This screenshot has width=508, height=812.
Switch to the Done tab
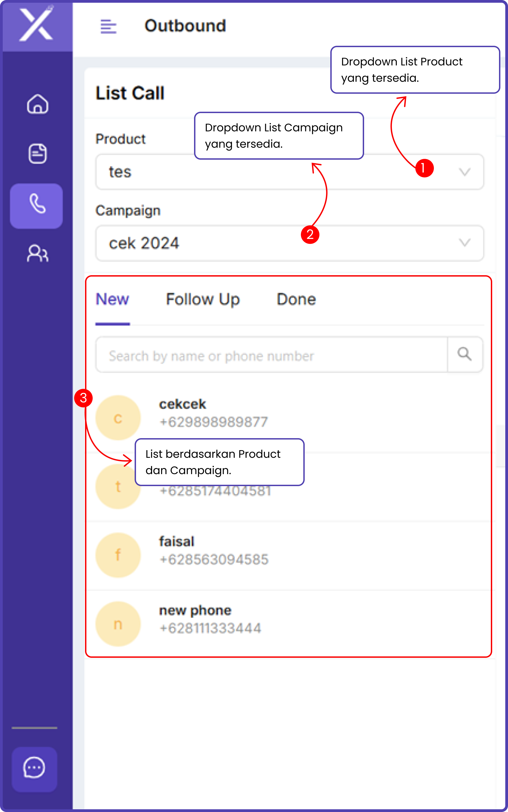296,299
